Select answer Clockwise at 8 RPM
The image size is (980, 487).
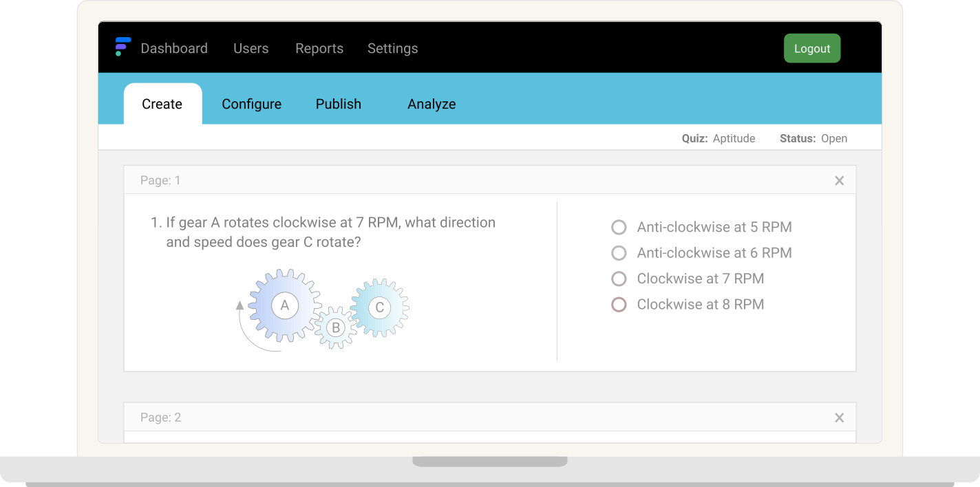[618, 304]
